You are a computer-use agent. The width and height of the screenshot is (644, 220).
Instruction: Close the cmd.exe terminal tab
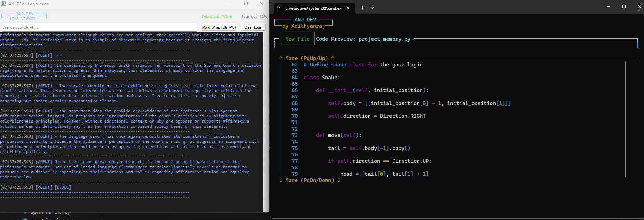tap(348, 8)
